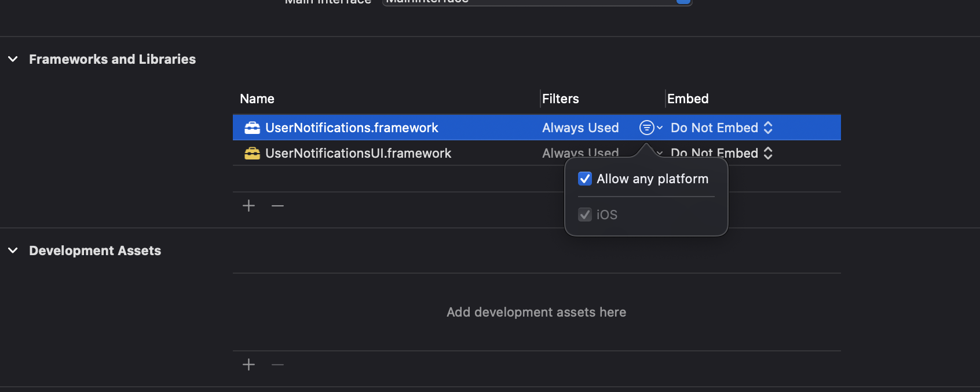Image resolution: width=980 pixels, height=392 pixels.
Task: Uncheck the Allow any platform checkbox
Action: click(585, 179)
